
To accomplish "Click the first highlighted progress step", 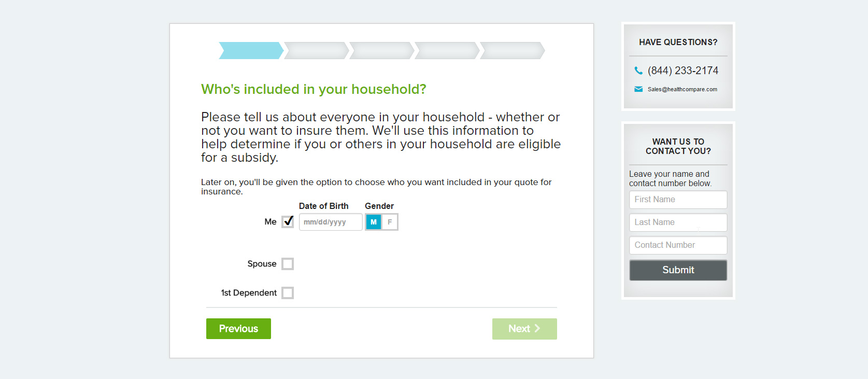I will coord(251,51).
